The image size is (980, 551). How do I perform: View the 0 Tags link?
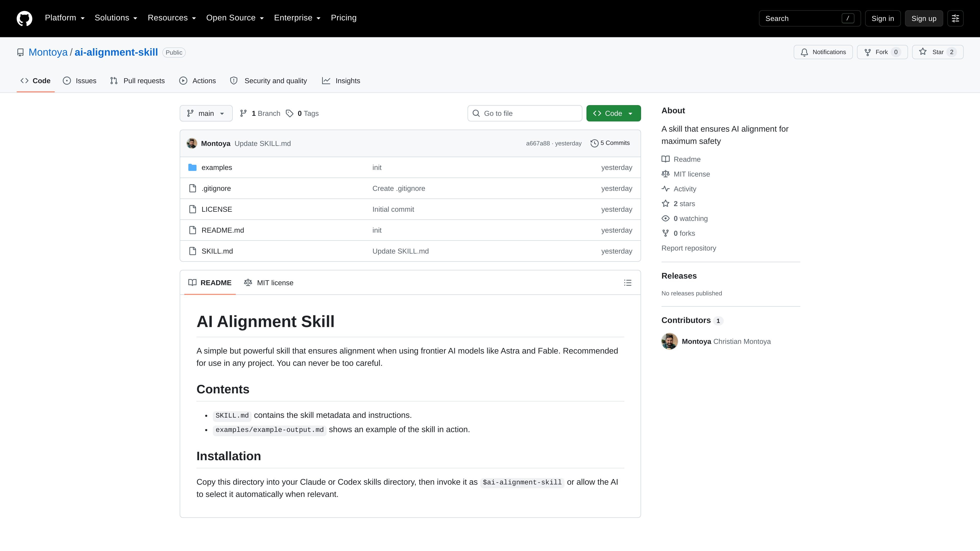(302, 113)
